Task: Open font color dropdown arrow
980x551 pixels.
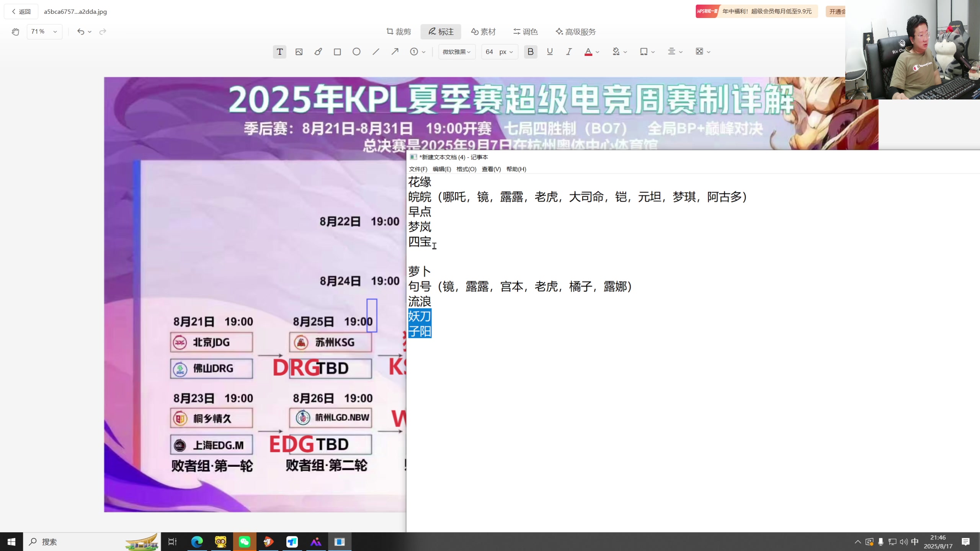Action: 597,52
